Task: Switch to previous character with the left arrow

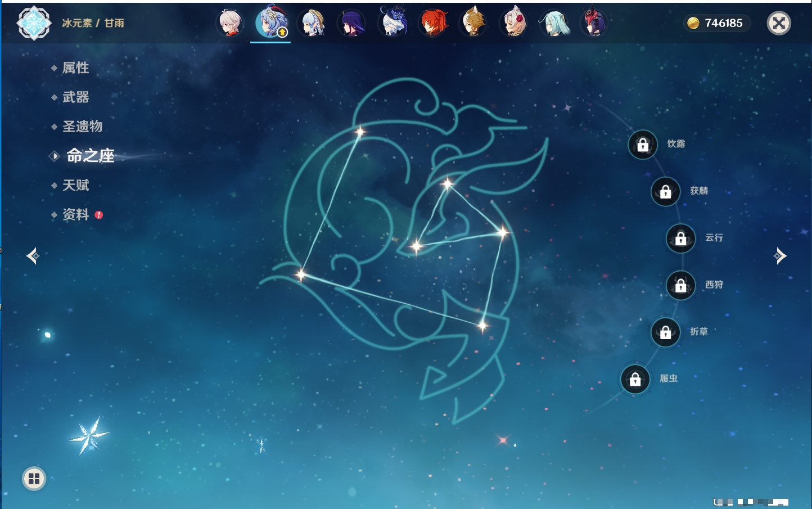Action: 33,256
